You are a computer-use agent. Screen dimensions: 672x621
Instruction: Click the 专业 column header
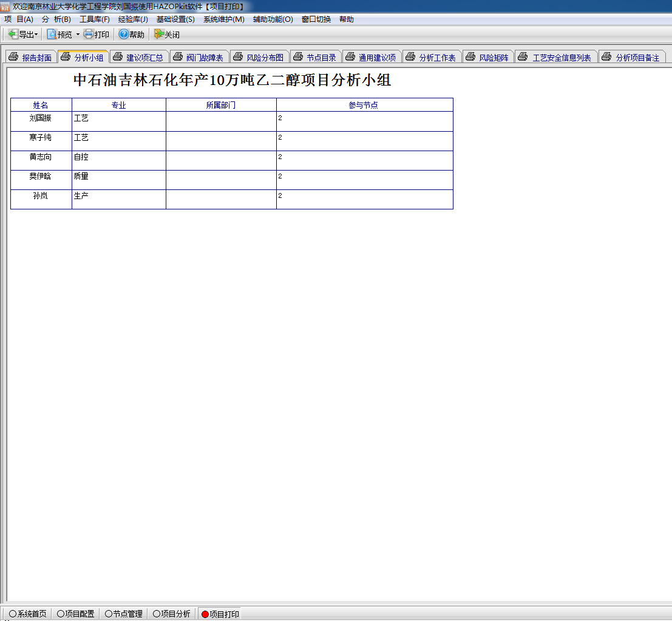119,105
